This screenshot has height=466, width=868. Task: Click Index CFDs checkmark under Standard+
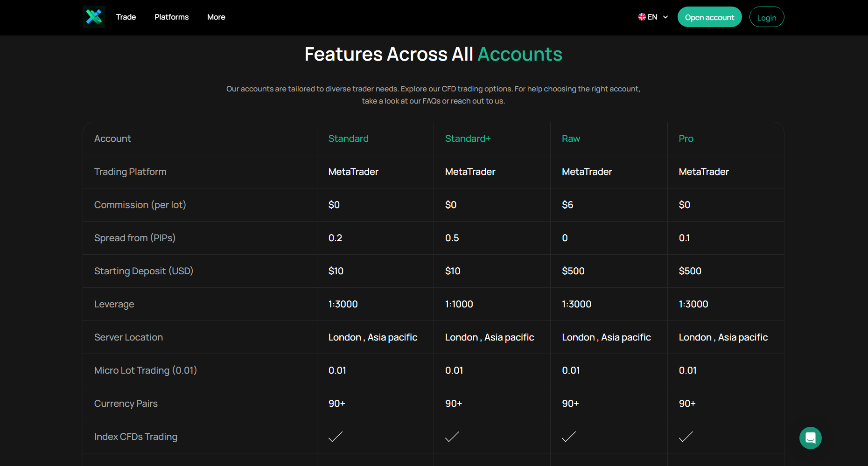452,437
